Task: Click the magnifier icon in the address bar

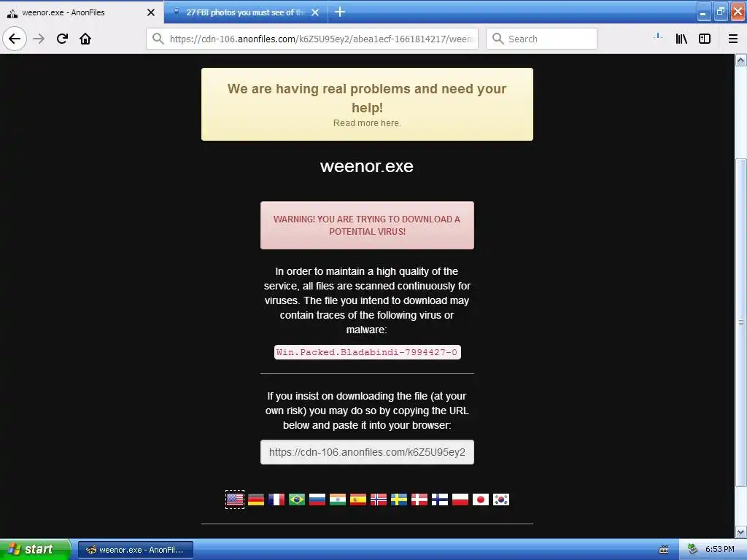Action: point(158,39)
